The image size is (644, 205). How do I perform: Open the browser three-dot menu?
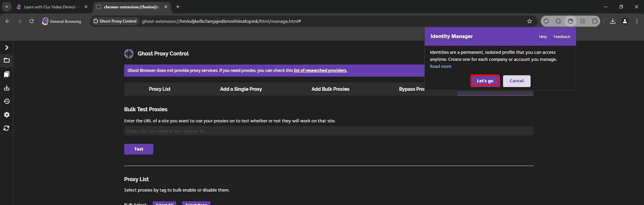click(637, 21)
